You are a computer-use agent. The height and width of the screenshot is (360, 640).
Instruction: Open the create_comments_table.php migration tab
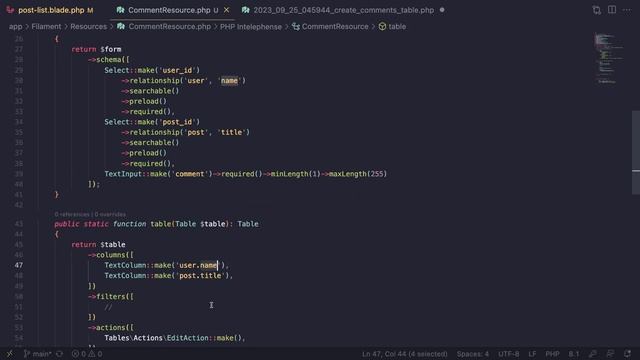point(343,10)
